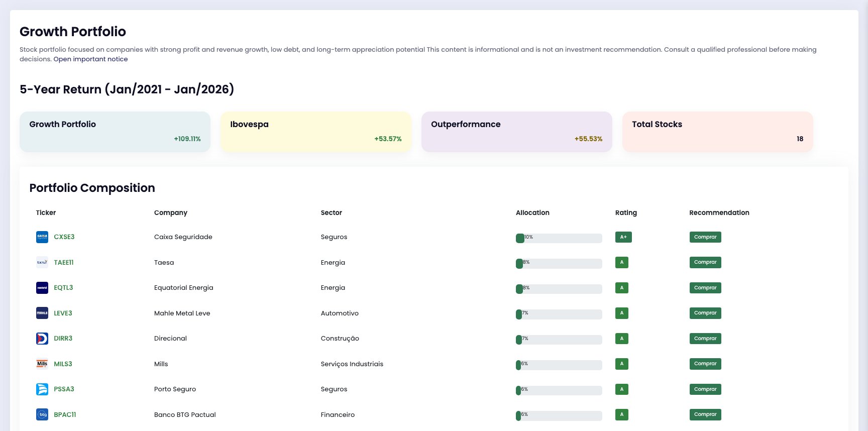Select the BPAC11 ticker
868x431 pixels.
click(65, 414)
